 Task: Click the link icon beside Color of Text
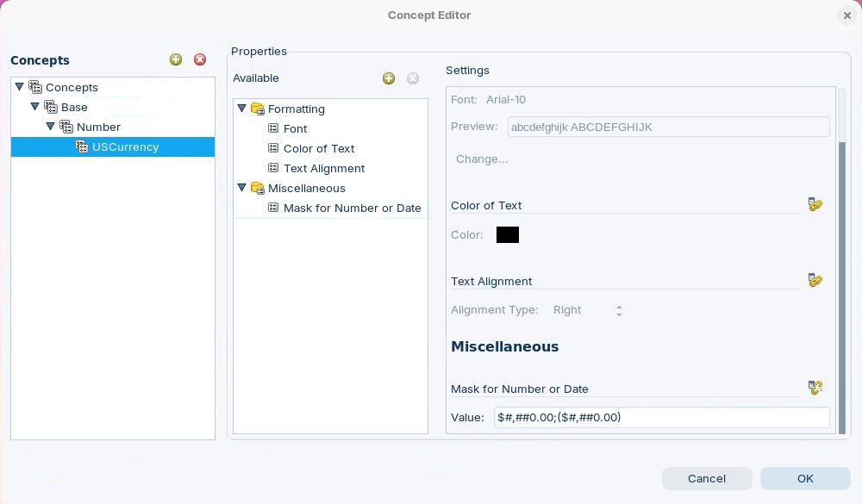pyautogui.click(x=815, y=205)
